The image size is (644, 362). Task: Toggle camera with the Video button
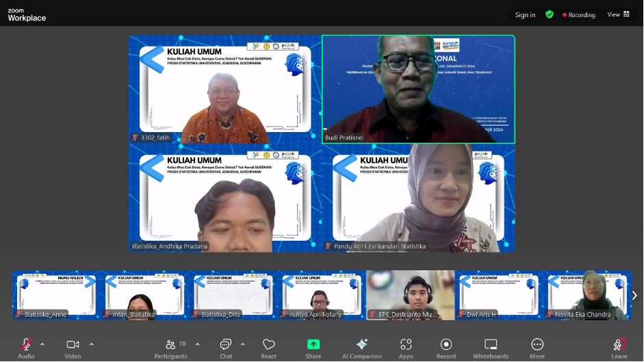click(73, 348)
